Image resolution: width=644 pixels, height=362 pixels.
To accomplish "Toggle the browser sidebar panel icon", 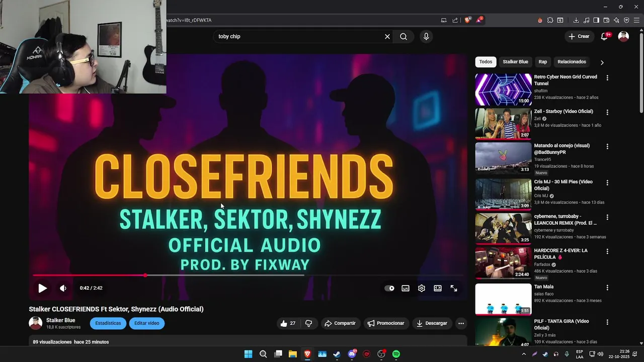I will 596,20.
